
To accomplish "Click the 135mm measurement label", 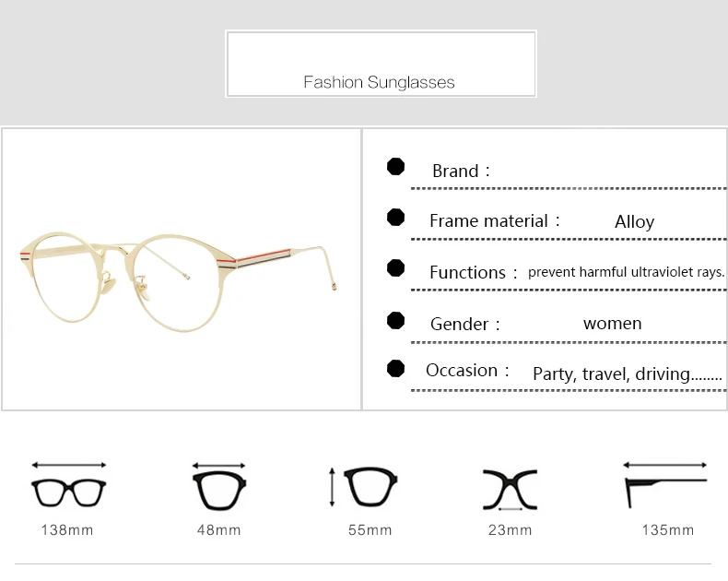I will coord(668,530).
